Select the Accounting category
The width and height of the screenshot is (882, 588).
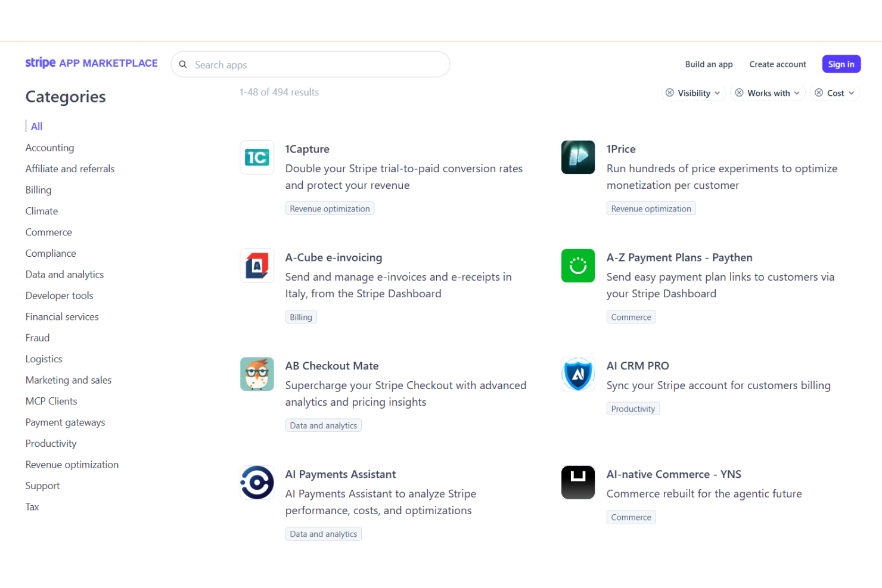pos(49,147)
